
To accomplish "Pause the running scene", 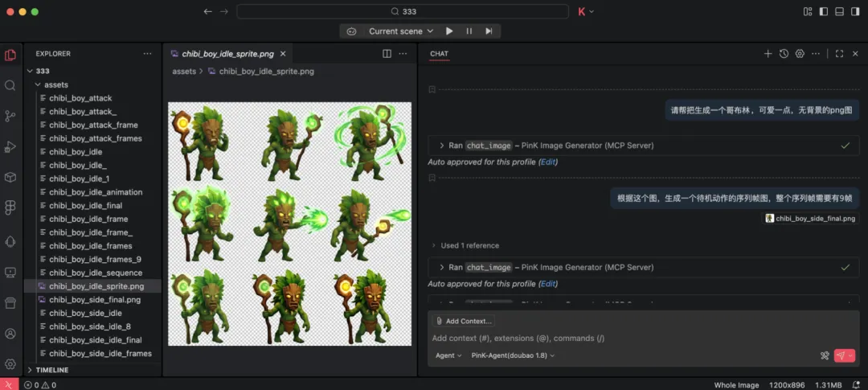I will (x=469, y=31).
